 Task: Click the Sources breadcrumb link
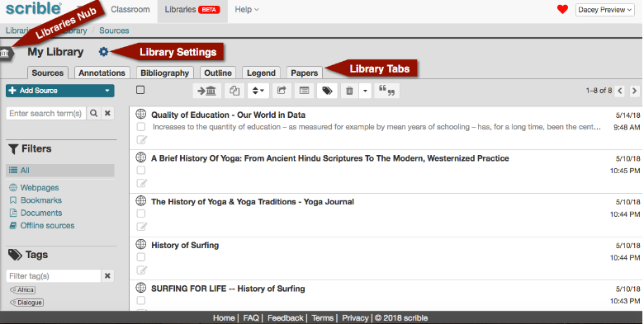point(114,31)
